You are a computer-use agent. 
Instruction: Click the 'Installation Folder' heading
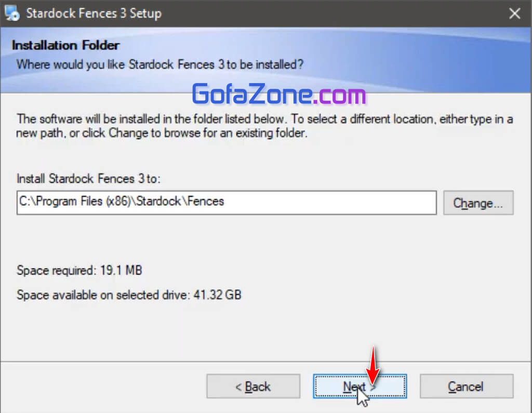pyautogui.click(x=65, y=45)
